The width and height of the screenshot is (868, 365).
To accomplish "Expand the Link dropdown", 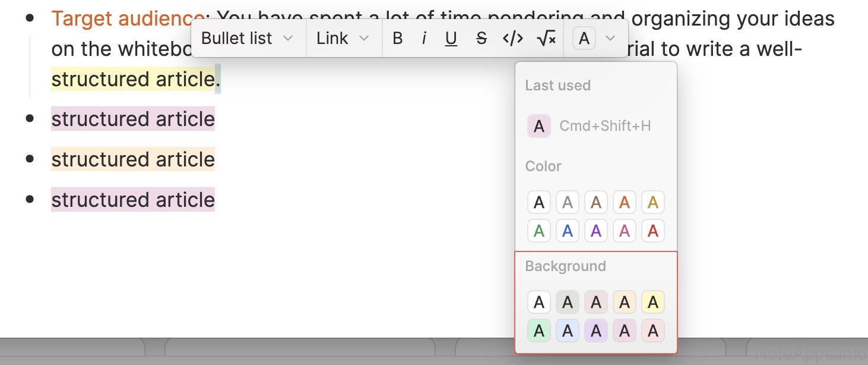I will 343,39.
